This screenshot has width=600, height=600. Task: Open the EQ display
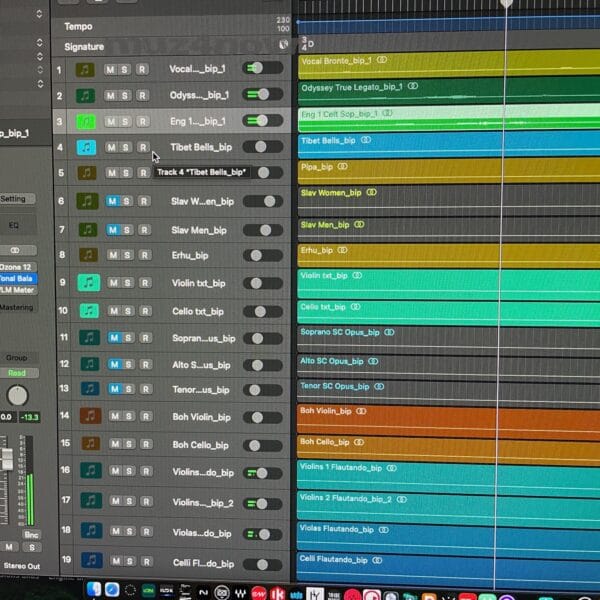(15, 225)
